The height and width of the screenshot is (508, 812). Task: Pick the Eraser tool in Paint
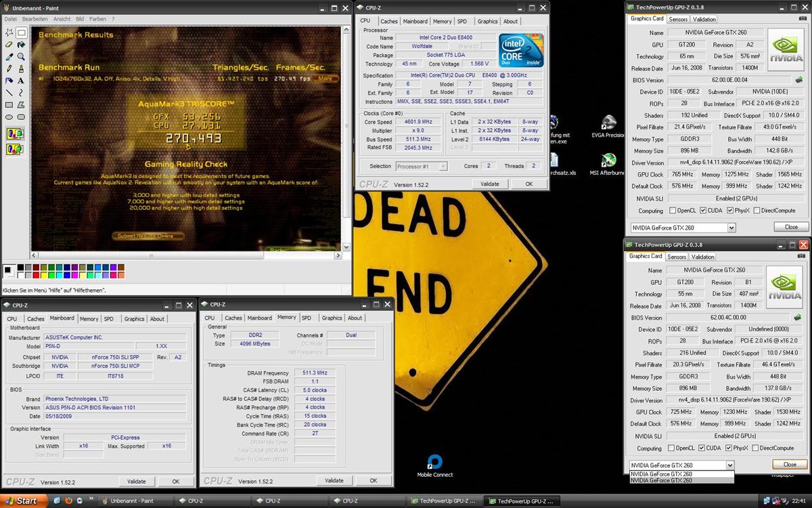pyautogui.click(x=9, y=45)
